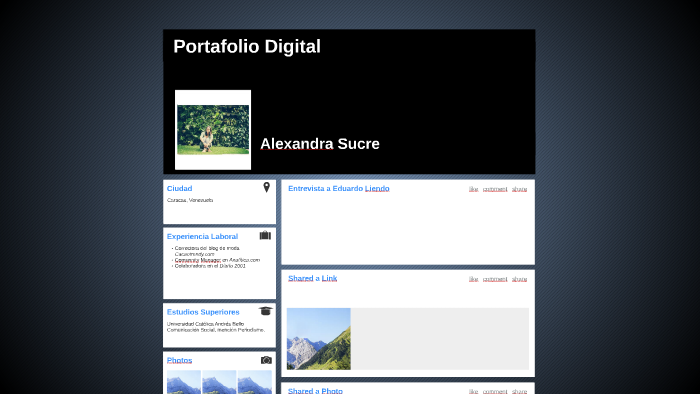Screen dimensions: 700x394
Task: Click the camera icon beside Photos
Action: click(x=266, y=360)
